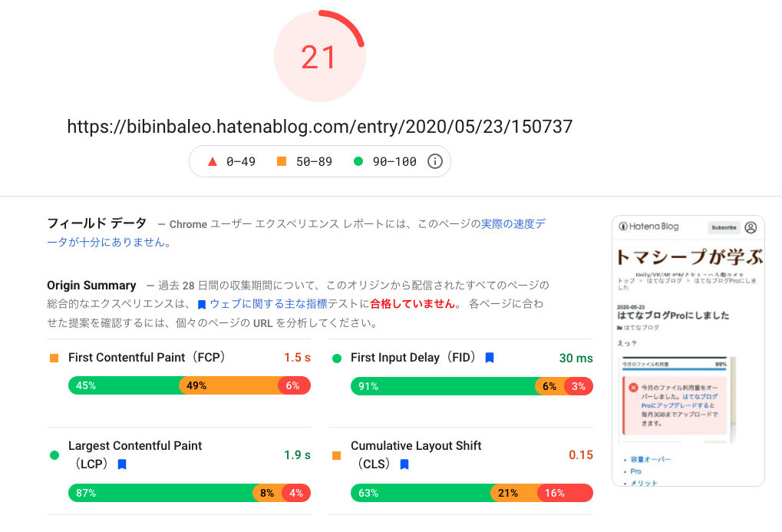Click the info icon beside the score legend
The width and height of the screenshot is (782, 532).
[434, 161]
